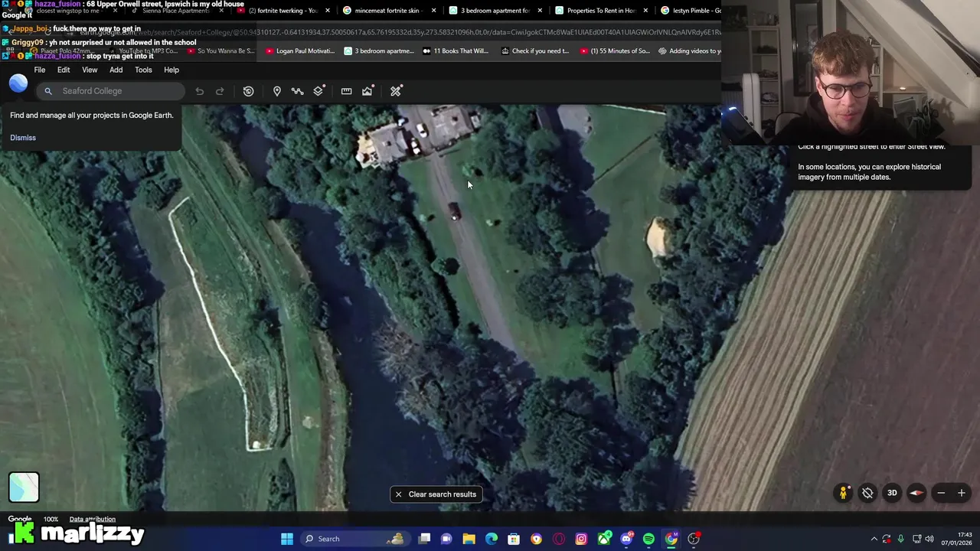Screen dimensions: 980x551
Task: Undo the last action
Action: tap(199, 91)
